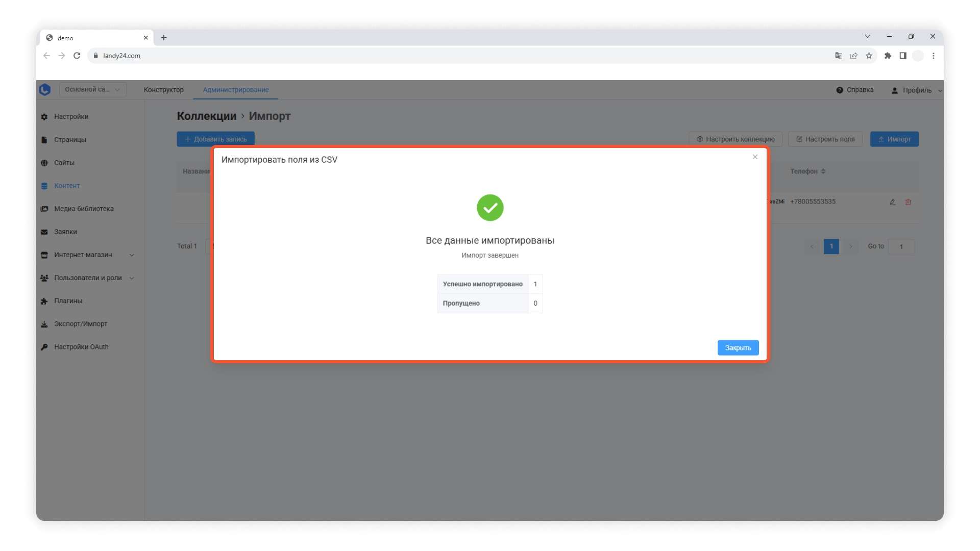
Task: Click the delete trash icon in row
Action: 908,202
